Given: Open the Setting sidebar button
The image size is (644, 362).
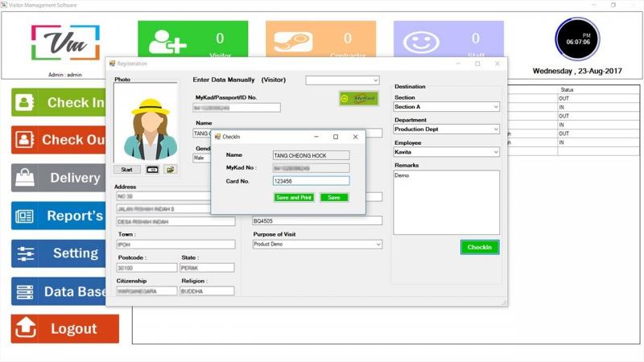Looking at the screenshot, I should coord(58,253).
